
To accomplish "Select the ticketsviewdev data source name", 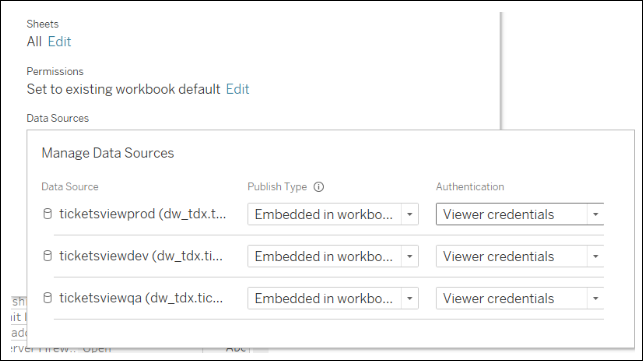I will (141, 256).
